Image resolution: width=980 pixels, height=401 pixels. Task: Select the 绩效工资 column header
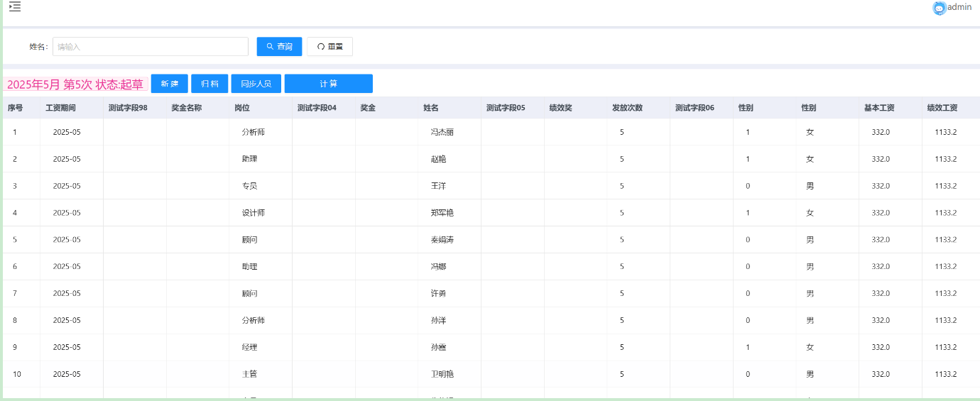click(942, 108)
